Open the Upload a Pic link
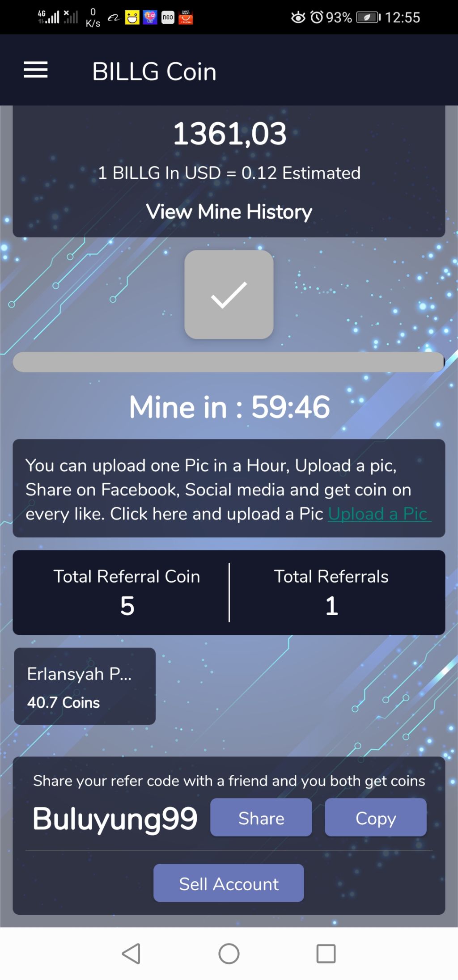The height and width of the screenshot is (980, 458). 379,514
